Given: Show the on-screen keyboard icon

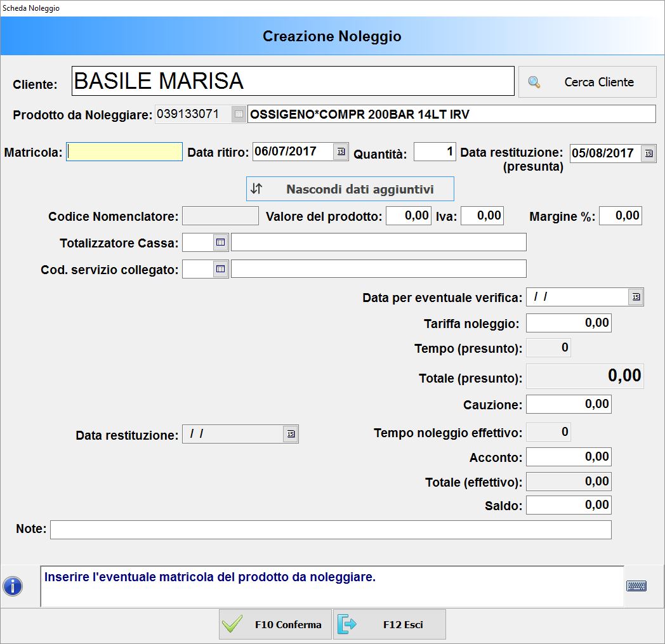Looking at the screenshot, I should click(636, 586).
